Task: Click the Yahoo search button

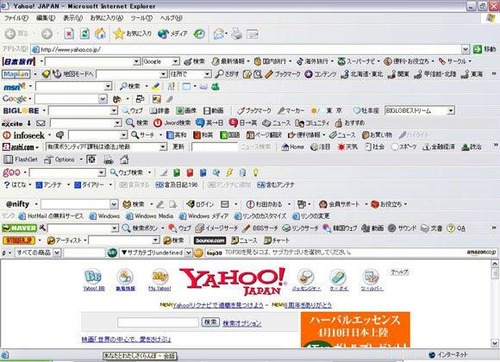Action: click(210, 322)
